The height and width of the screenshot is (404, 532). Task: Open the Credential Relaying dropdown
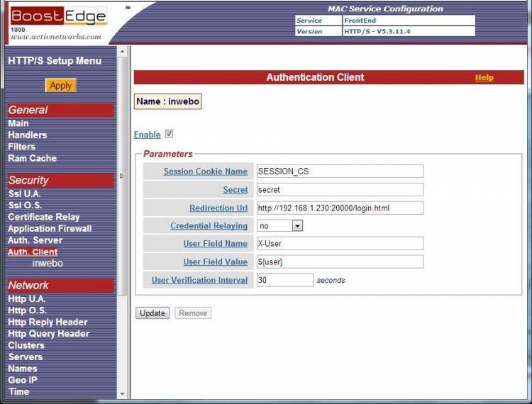click(280, 225)
